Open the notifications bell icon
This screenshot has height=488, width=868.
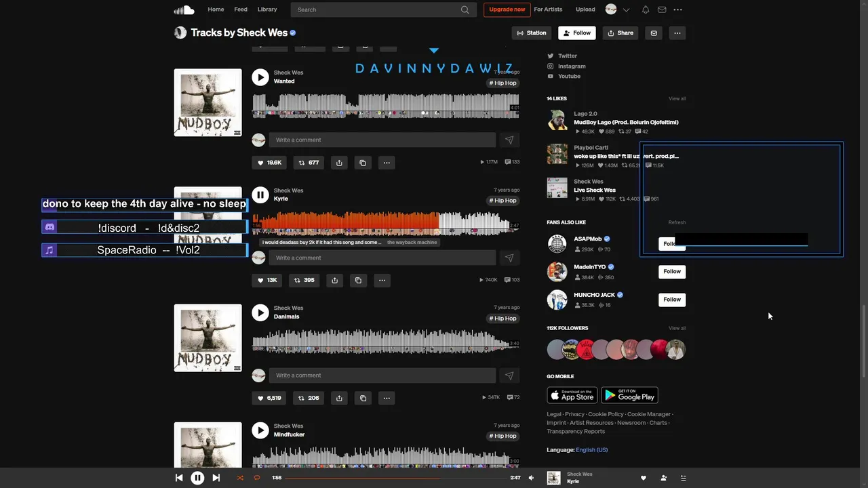(x=646, y=9)
